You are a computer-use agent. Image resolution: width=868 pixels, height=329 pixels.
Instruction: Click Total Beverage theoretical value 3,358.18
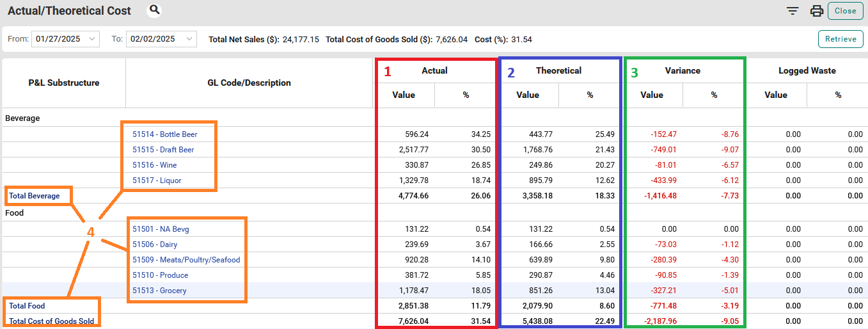click(x=537, y=196)
